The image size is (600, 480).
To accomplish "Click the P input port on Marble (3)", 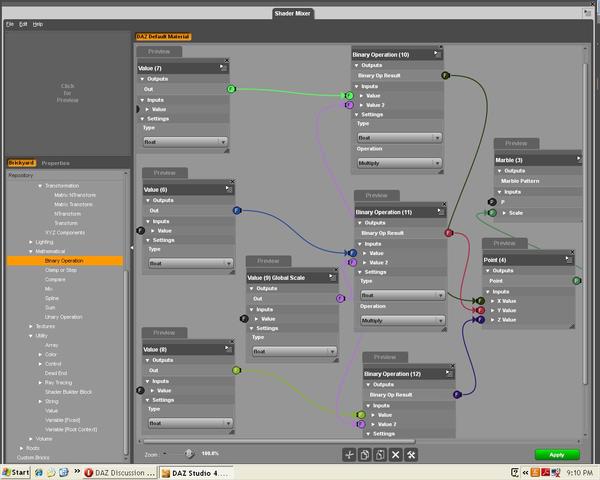I will (x=492, y=202).
